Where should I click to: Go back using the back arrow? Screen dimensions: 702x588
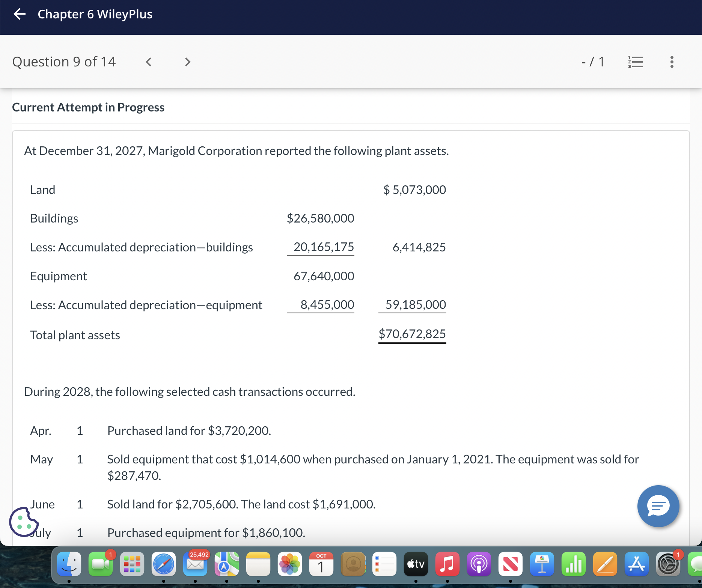pos(20,14)
